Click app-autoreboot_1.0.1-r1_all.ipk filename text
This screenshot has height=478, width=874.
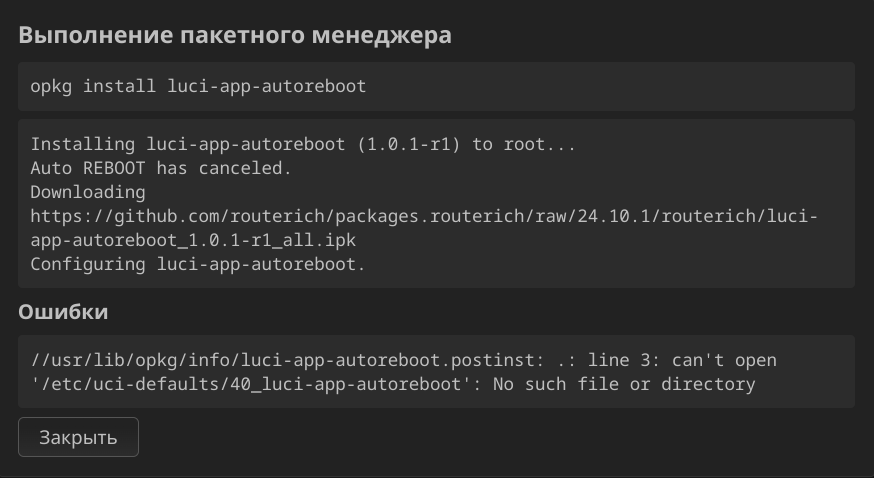tap(193, 240)
